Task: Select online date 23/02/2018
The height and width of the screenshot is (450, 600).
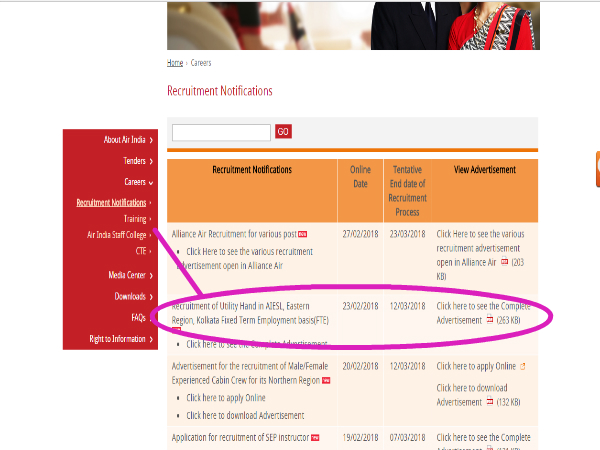Action: tap(360, 306)
